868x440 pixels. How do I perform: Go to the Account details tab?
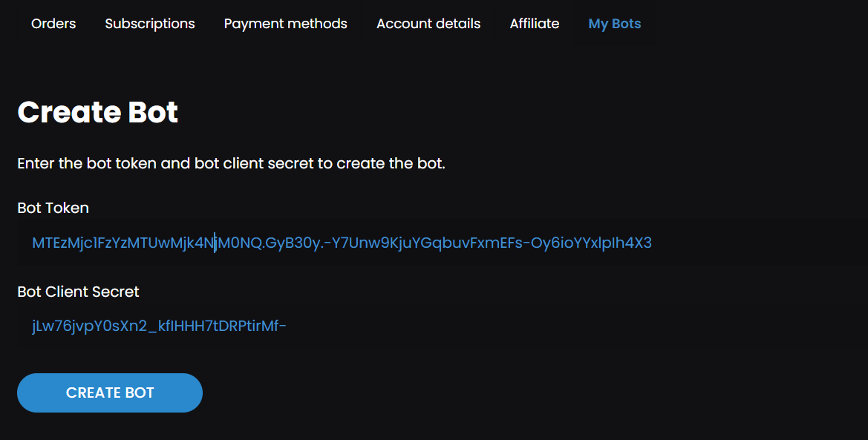pos(428,24)
